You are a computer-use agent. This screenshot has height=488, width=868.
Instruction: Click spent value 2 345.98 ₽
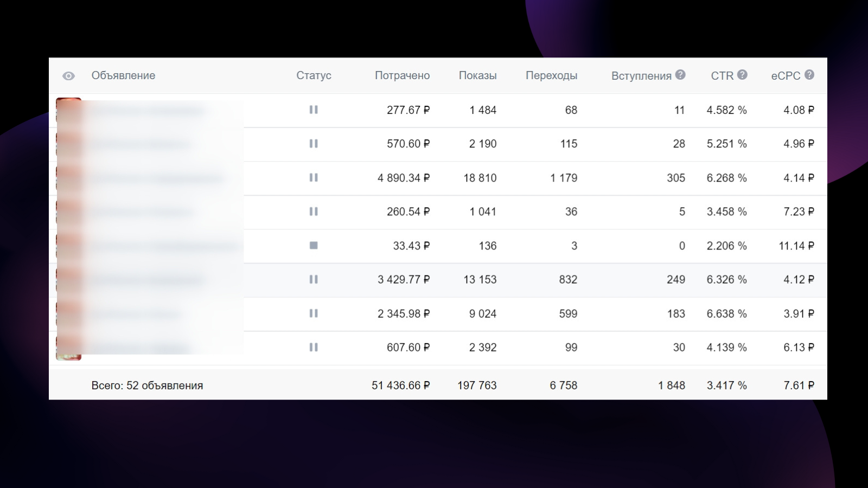(x=404, y=313)
